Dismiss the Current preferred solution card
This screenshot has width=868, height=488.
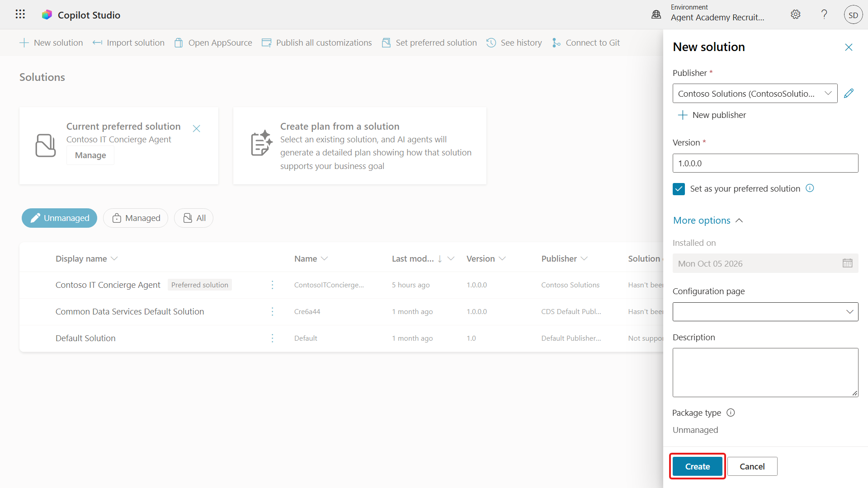[196, 129]
